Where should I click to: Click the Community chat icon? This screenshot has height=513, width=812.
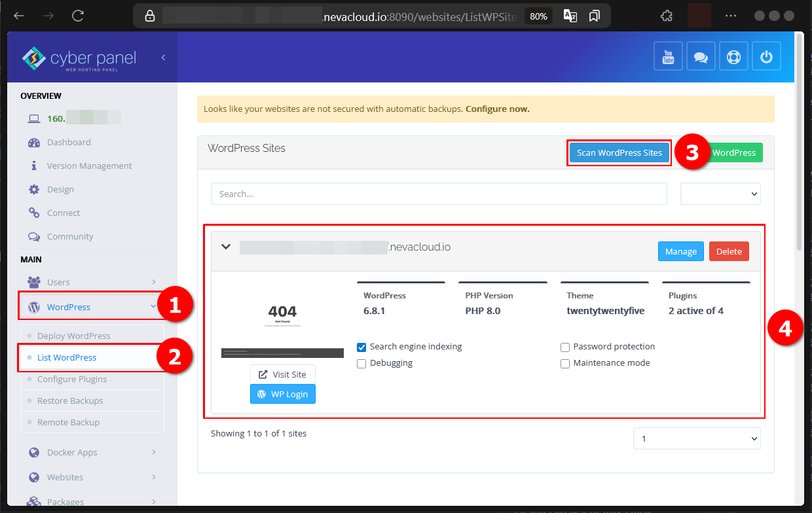pos(34,236)
